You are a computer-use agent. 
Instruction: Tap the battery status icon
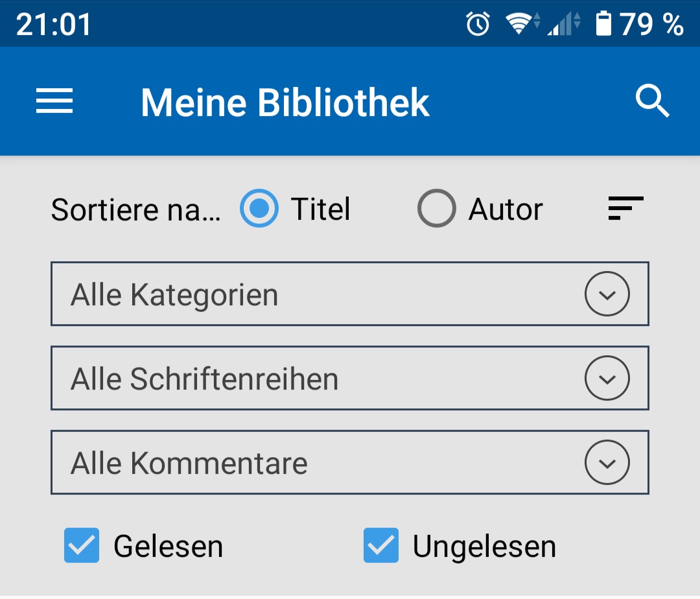[x=603, y=25]
